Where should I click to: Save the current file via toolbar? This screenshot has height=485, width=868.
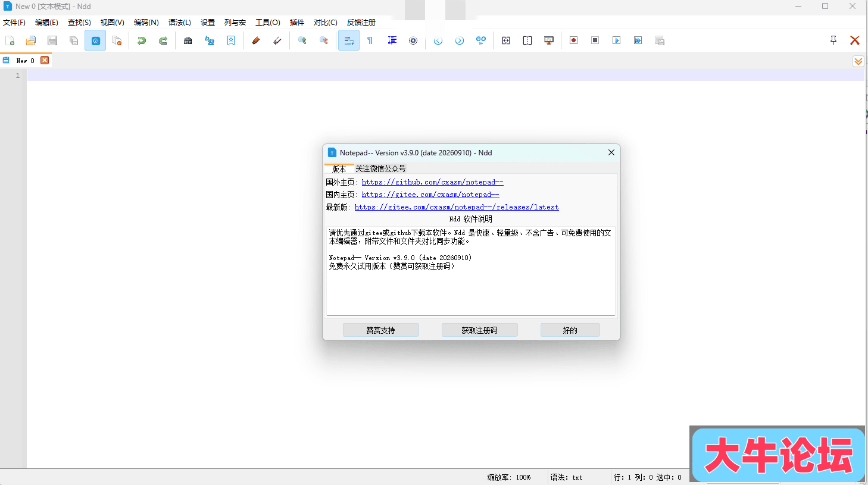pyautogui.click(x=52, y=40)
